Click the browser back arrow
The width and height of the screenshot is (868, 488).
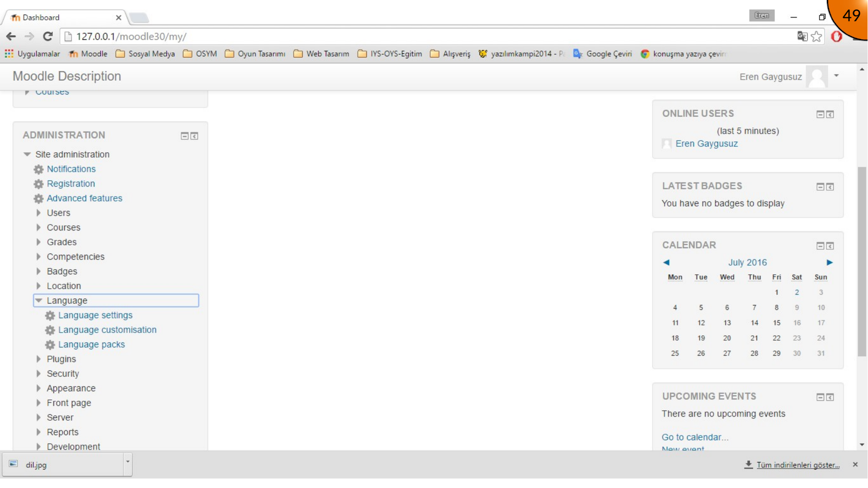[x=11, y=37]
